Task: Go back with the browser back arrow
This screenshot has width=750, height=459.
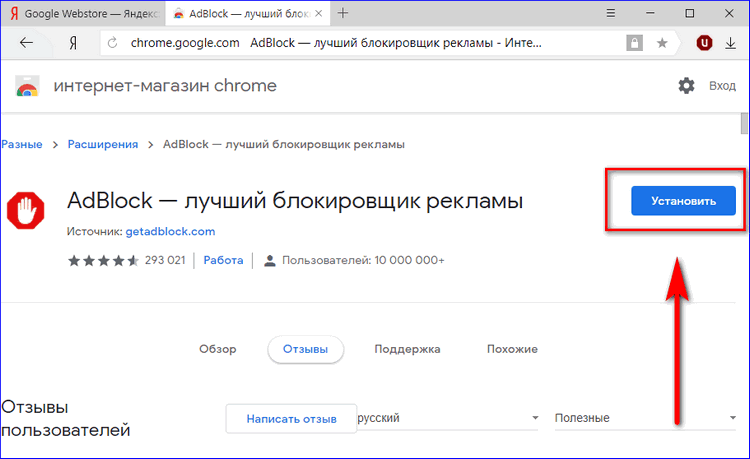Action: 26,43
